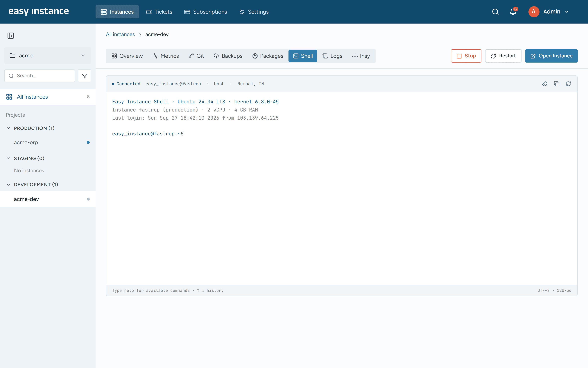Viewport: 588px width, 368px height.
Task: Select acme-dev in sidebar
Action: (48, 199)
